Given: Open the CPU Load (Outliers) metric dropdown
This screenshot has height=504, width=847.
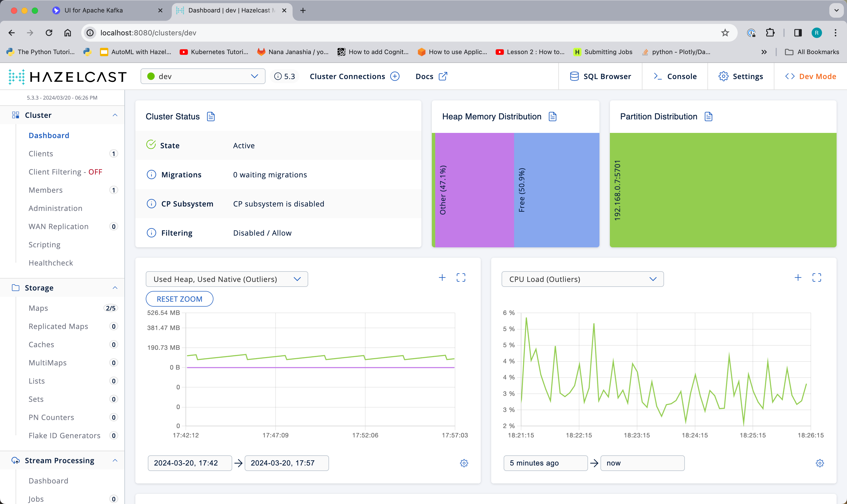Looking at the screenshot, I should click(x=583, y=279).
